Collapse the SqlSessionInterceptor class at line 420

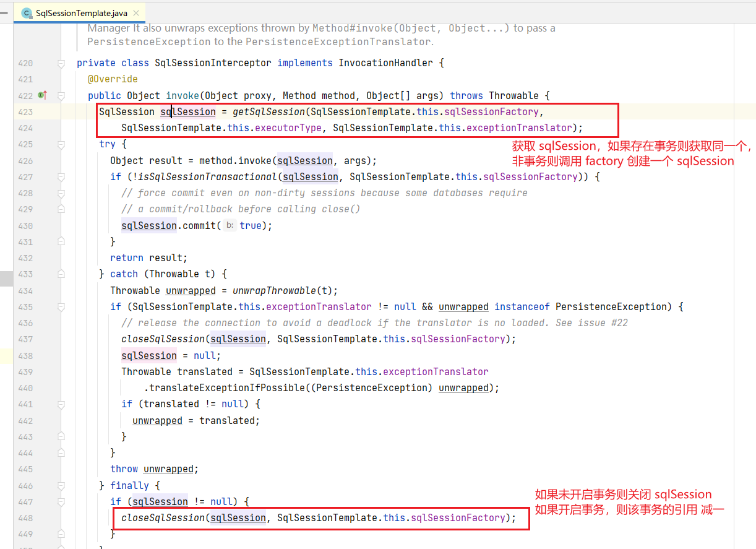tap(61, 63)
